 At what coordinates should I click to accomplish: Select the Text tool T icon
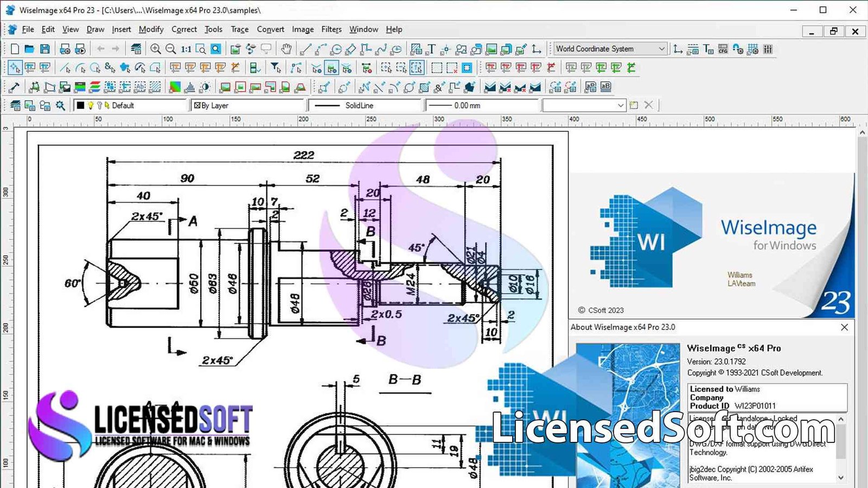[431, 49]
